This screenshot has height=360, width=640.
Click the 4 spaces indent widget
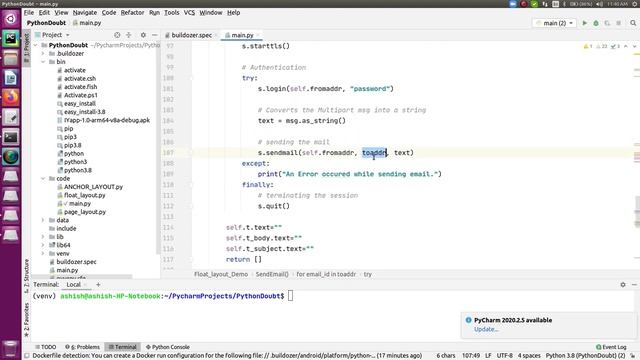529,356
